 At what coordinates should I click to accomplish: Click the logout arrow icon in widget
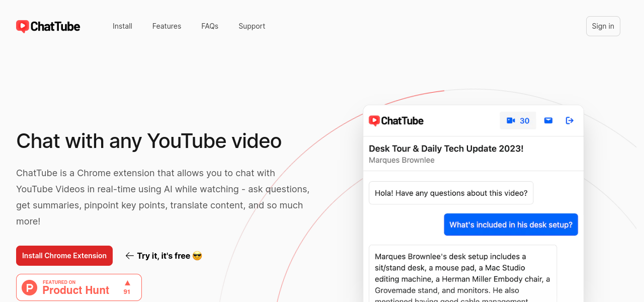tap(570, 121)
